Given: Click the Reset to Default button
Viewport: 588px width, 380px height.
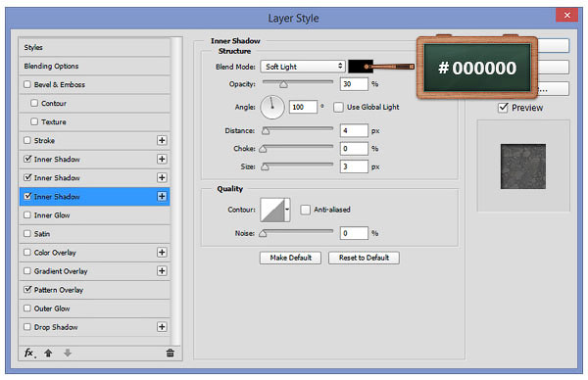Looking at the screenshot, I should point(364,258).
